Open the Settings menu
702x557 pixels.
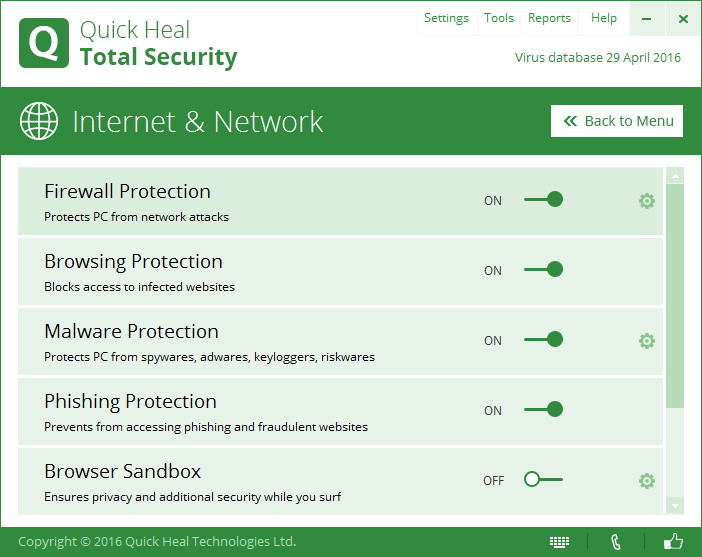[x=446, y=18]
